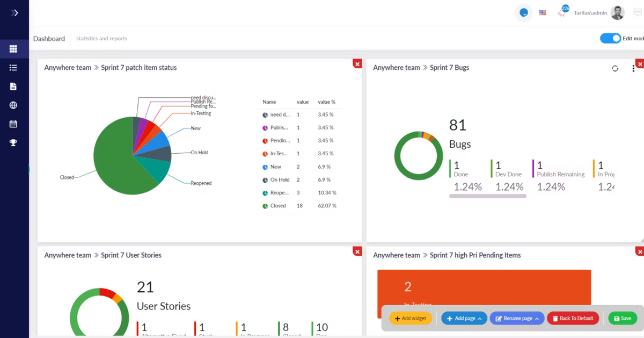
Task: Open the Dashboard grid icon in sidebar
Action: (14, 48)
